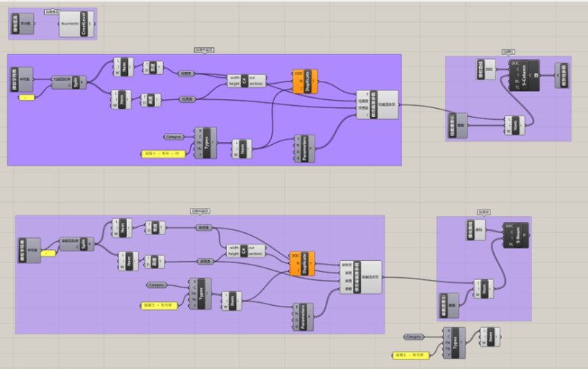The height and width of the screenshot is (369, 588).
Task: Click the Category parameter at bottom right
Action: (x=413, y=337)
